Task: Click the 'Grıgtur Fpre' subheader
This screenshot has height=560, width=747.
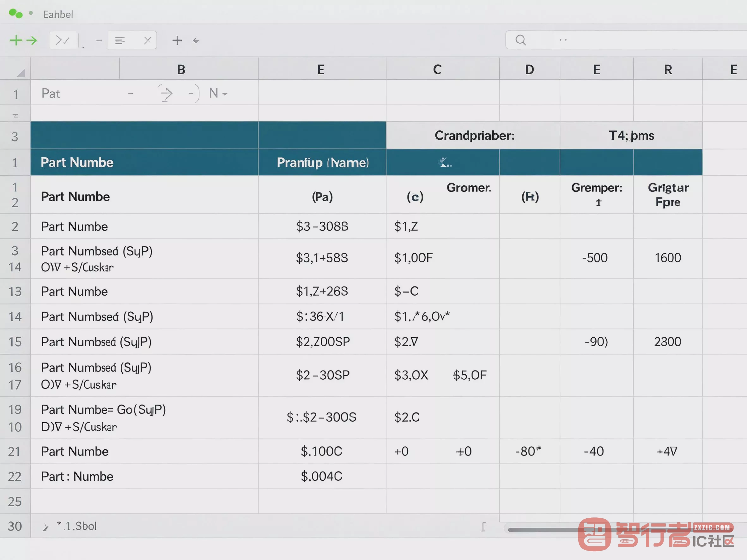Action: (x=668, y=195)
